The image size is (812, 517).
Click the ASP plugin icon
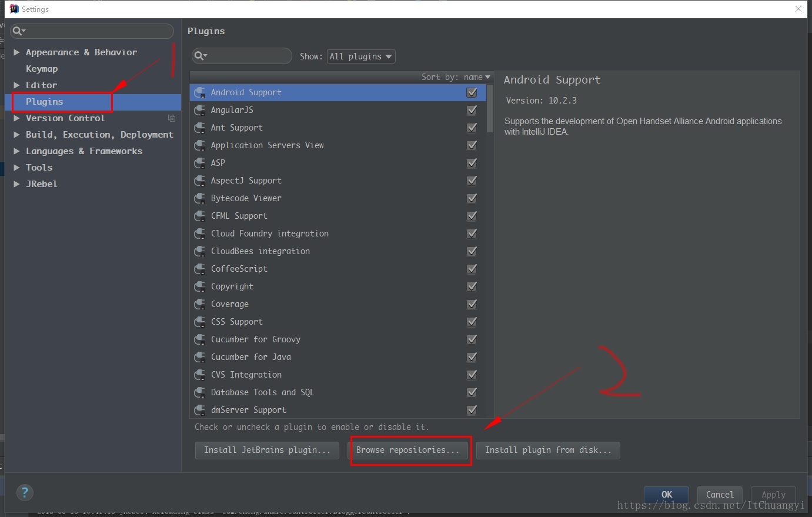(x=200, y=163)
